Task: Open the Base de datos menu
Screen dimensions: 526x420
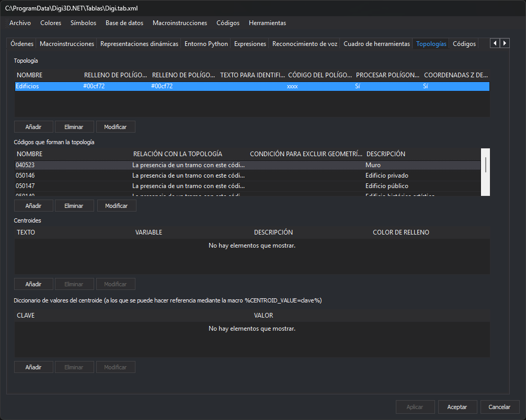Action: point(124,23)
